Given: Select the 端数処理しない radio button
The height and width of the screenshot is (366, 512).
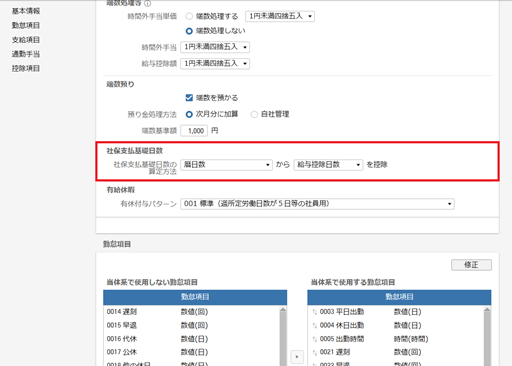Looking at the screenshot, I should pyautogui.click(x=189, y=31).
